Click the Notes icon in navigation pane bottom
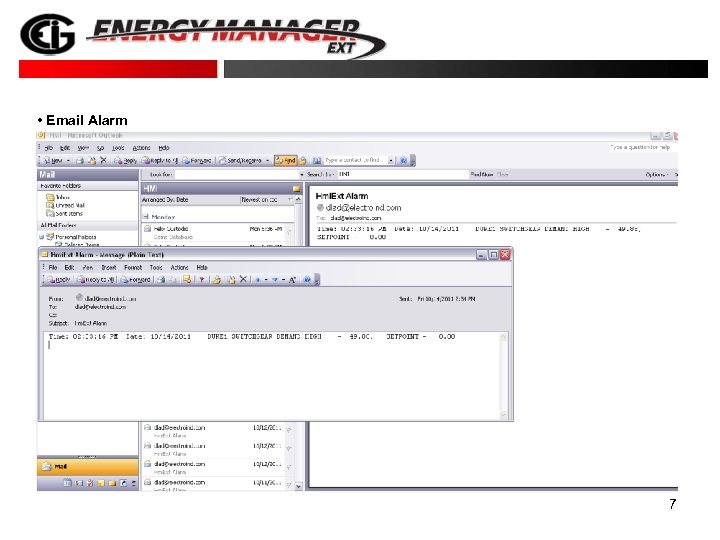This screenshot has width=720, height=540. coord(101,483)
